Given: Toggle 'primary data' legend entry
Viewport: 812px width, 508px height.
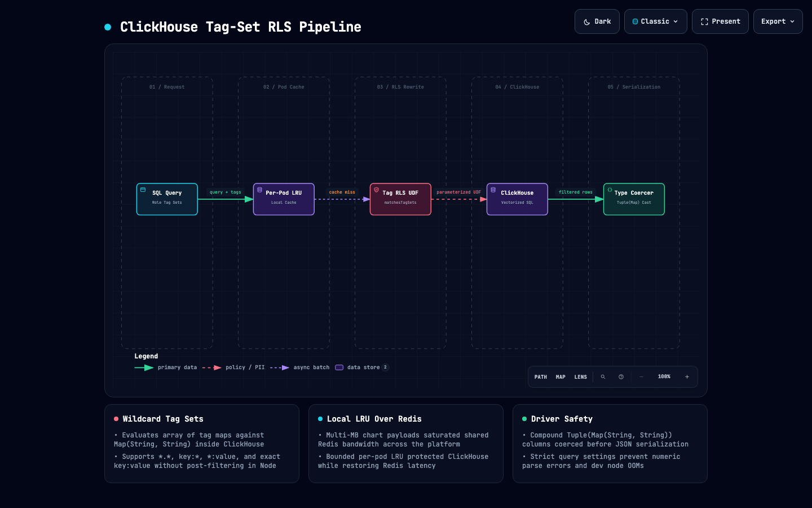Looking at the screenshot, I should tap(166, 367).
